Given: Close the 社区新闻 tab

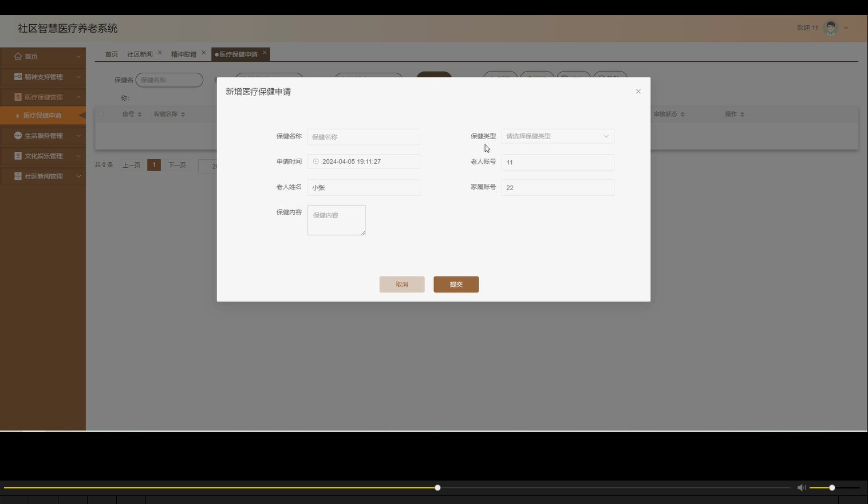Looking at the screenshot, I should point(160,53).
